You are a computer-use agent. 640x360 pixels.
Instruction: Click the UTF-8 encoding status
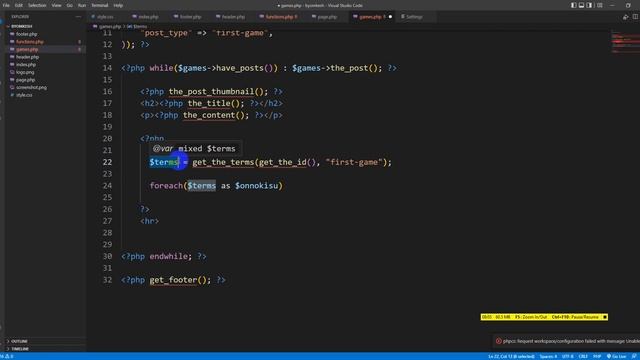pos(567,356)
